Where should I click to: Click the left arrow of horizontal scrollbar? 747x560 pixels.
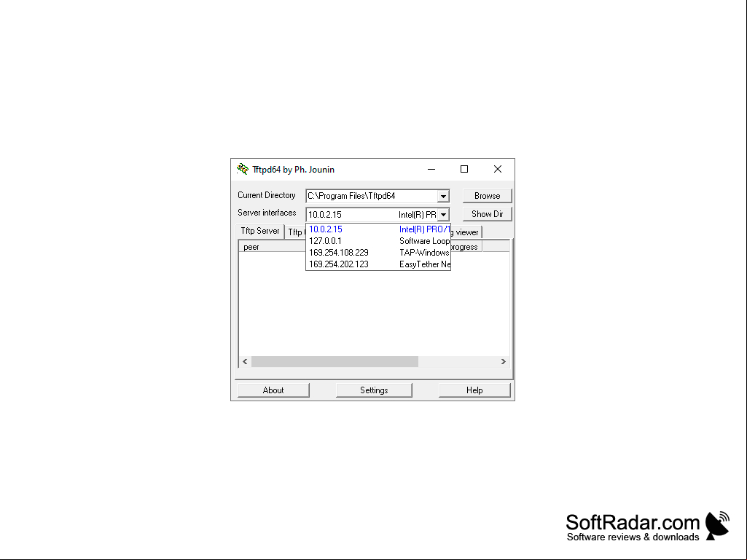coord(245,361)
